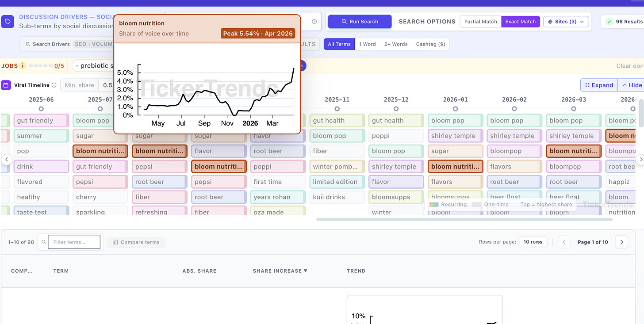Click the "kuii drinks" term chip
The height and width of the screenshot is (324, 644).
[x=337, y=197]
